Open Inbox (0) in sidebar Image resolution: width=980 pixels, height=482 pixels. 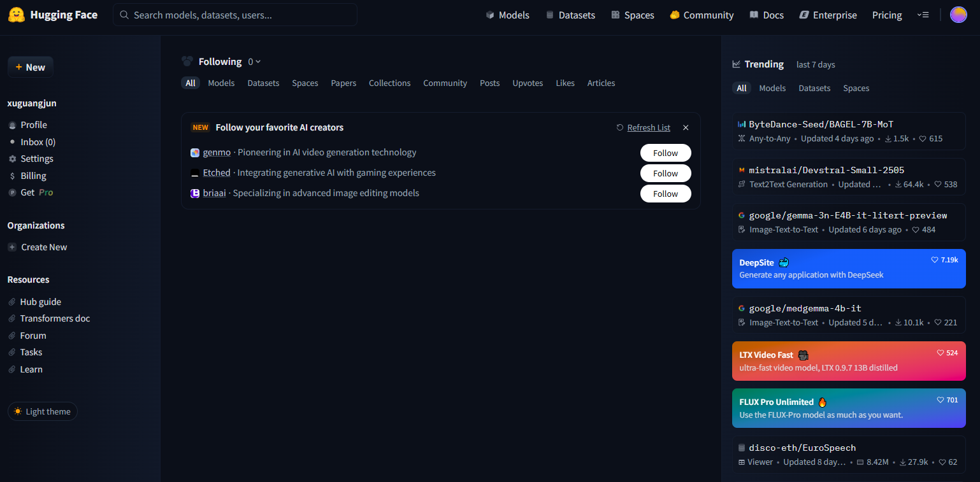click(x=38, y=142)
